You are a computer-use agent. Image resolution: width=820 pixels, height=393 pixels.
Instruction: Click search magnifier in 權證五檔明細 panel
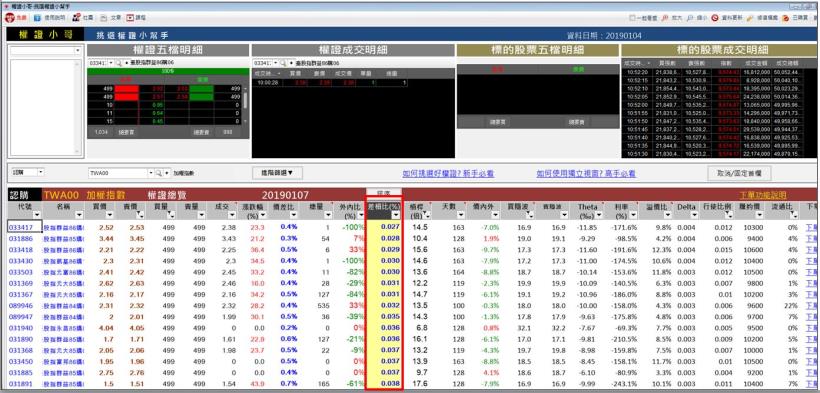pyautogui.click(x=119, y=62)
